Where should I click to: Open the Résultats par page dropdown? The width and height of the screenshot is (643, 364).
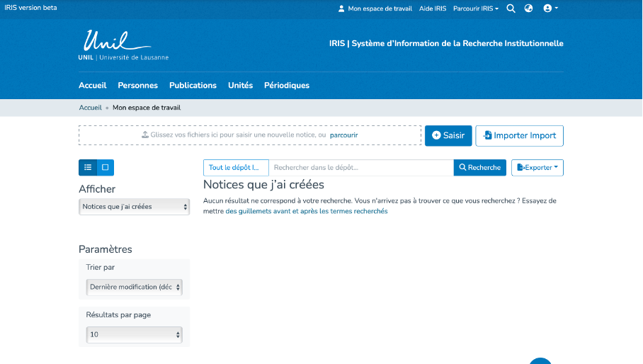coord(134,334)
